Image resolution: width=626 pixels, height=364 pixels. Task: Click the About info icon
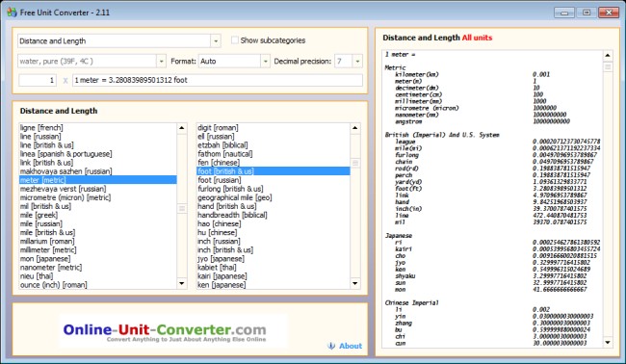coord(331,346)
